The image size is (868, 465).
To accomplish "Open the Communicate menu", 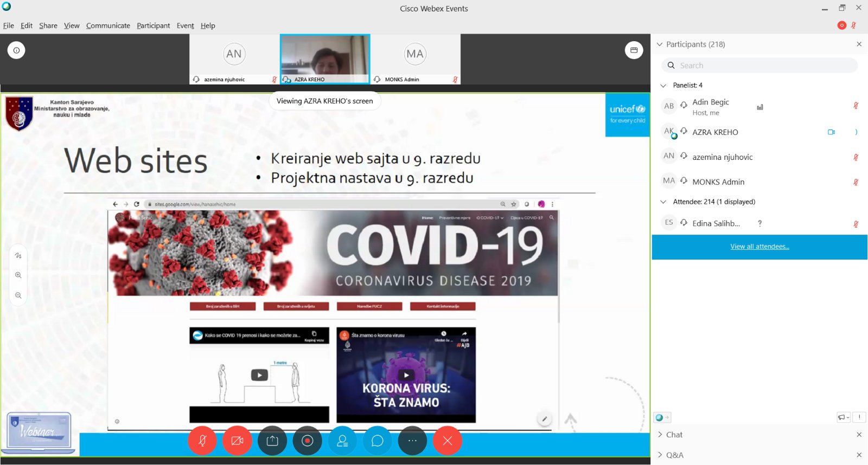I will [x=108, y=25].
